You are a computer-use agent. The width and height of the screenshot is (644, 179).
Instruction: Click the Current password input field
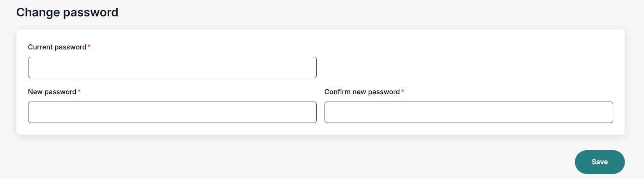172,67
